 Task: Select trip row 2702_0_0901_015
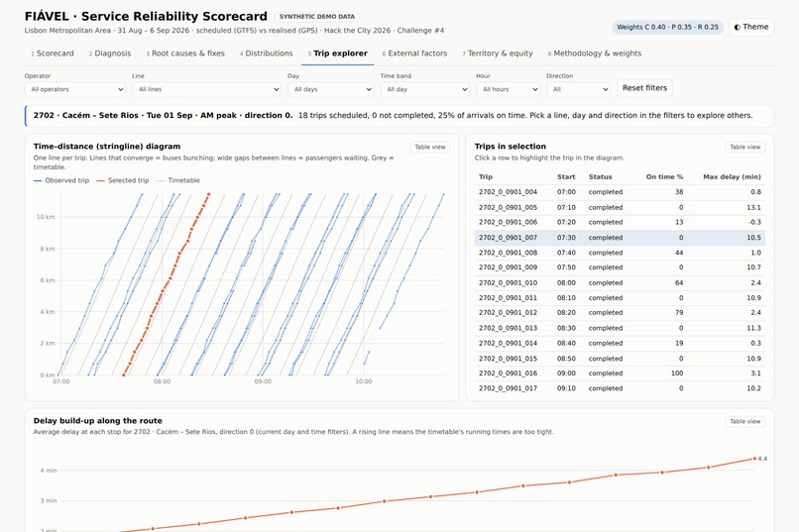pos(620,359)
